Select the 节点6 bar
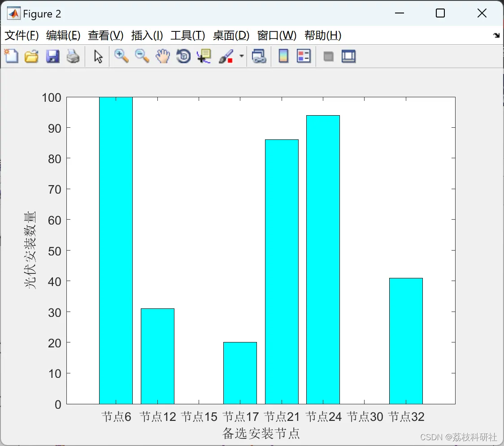Image resolution: width=504 pixels, height=446 pixels. [116, 250]
